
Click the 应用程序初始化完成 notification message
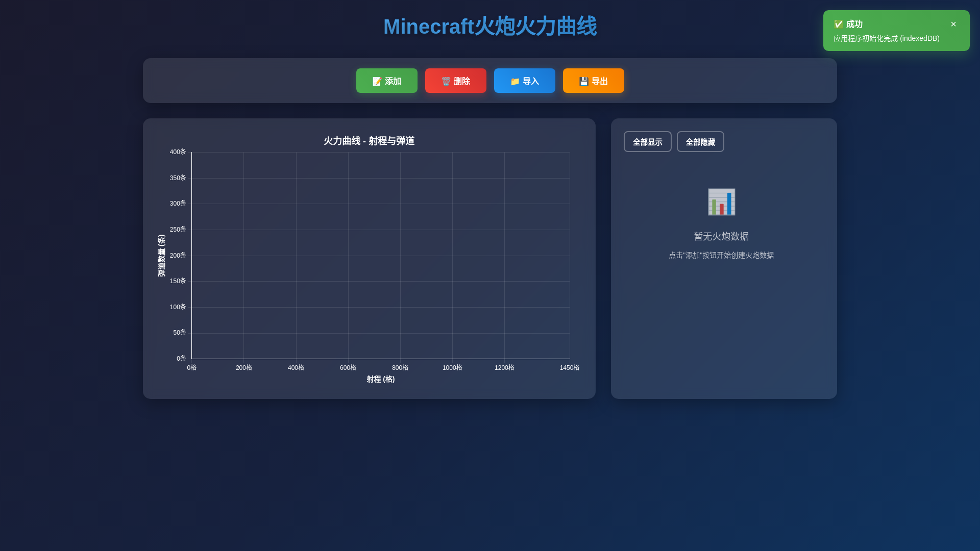(x=886, y=38)
